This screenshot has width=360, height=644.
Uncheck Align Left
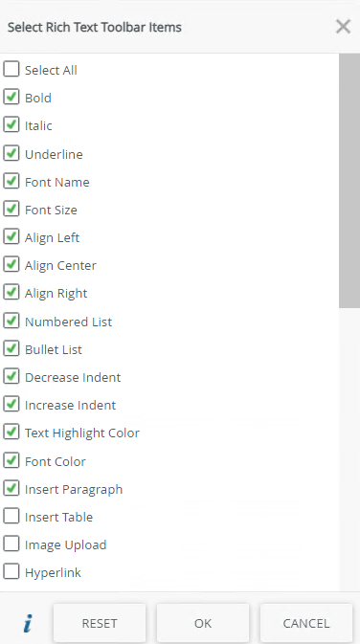[x=11, y=237]
